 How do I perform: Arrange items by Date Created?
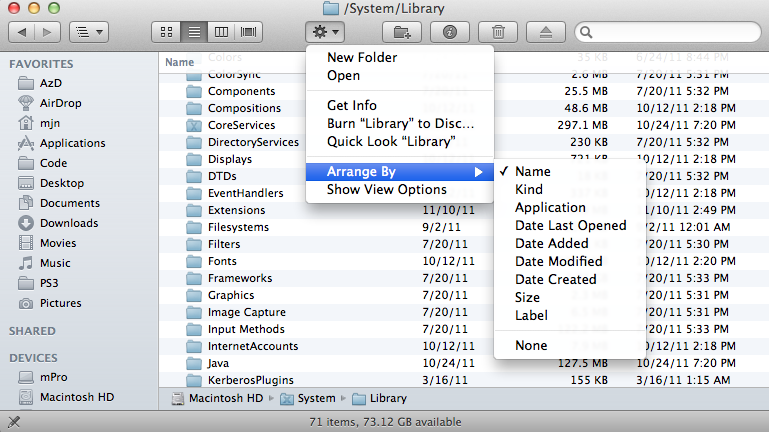570,280
